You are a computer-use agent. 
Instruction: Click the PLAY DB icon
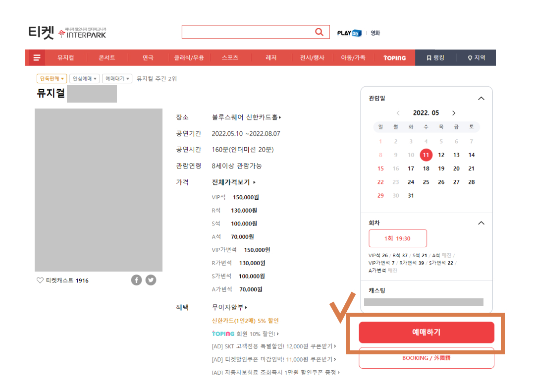point(349,33)
